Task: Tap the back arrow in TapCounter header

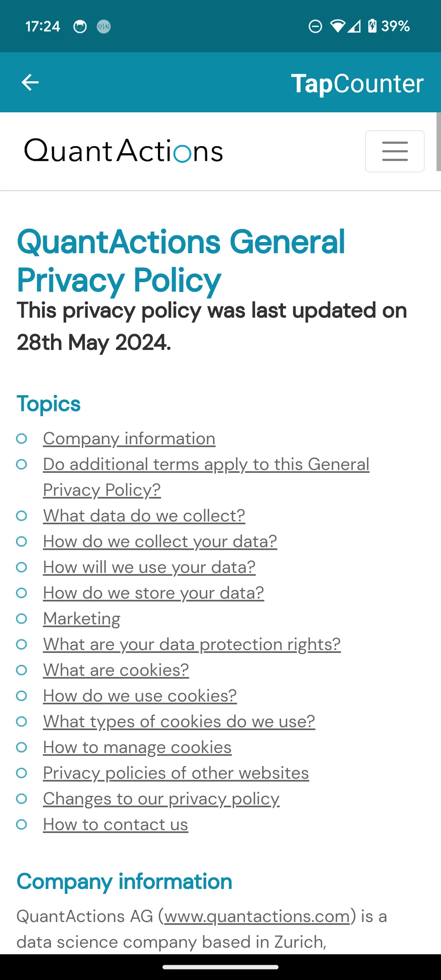Action: (30, 82)
